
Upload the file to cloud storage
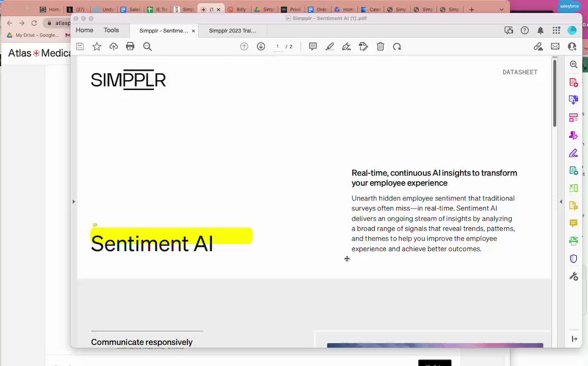[114, 47]
